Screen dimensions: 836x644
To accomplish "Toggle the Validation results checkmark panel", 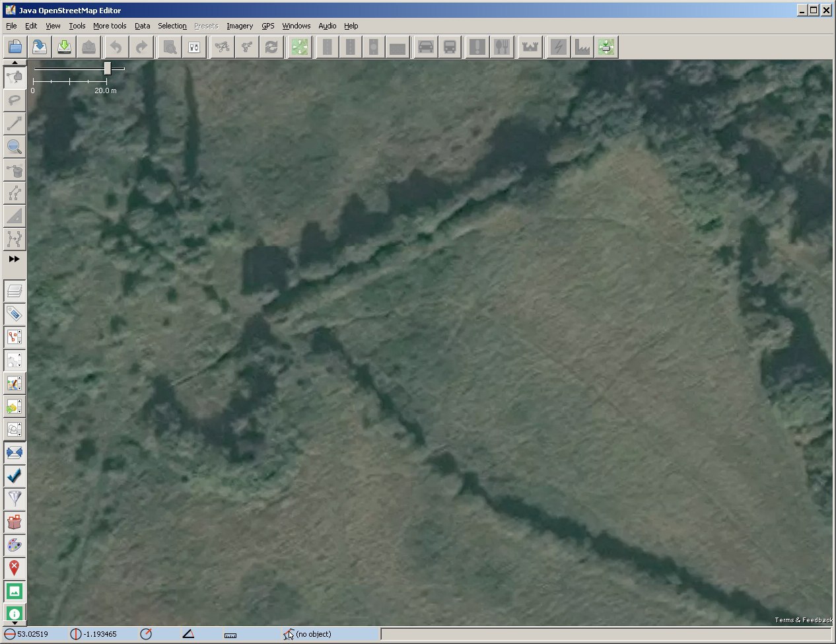I will [15, 476].
